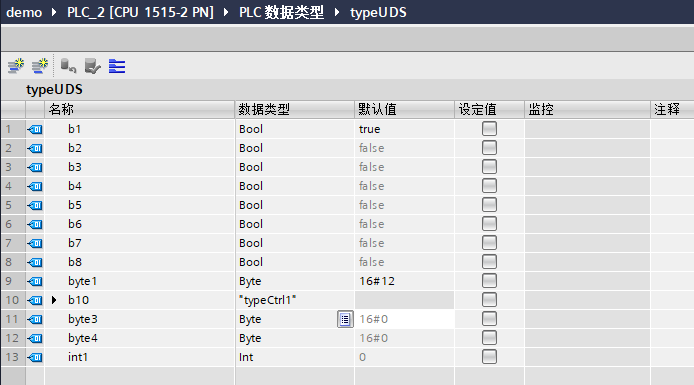This screenshot has height=385, width=694.
Task: Click the 名称 column header
Action: point(139,109)
